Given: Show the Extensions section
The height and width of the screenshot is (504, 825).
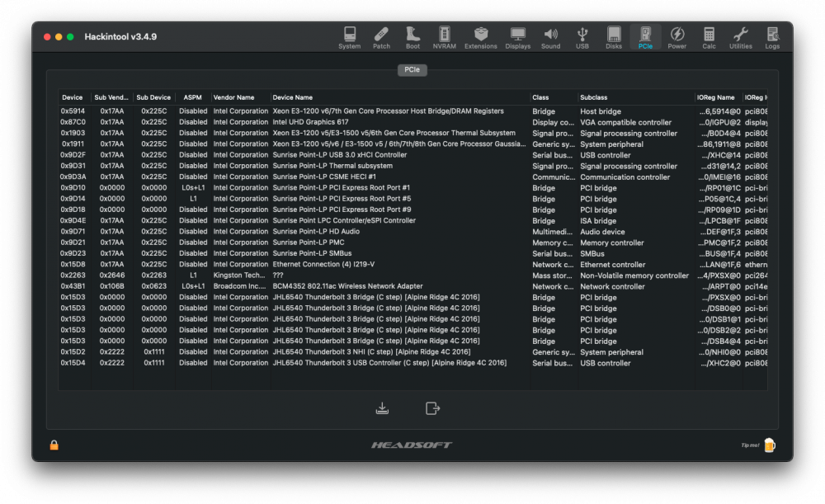Looking at the screenshot, I should pyautogui.click(x=480, y=38).
